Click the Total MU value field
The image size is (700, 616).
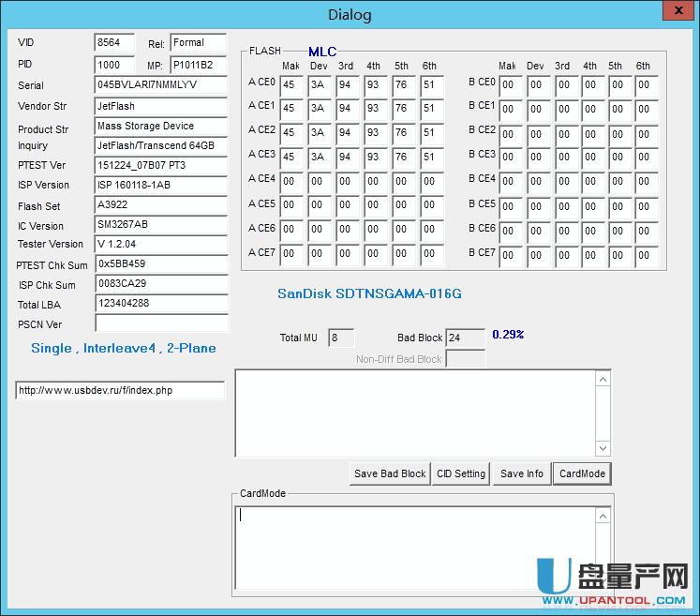[341, 338]
